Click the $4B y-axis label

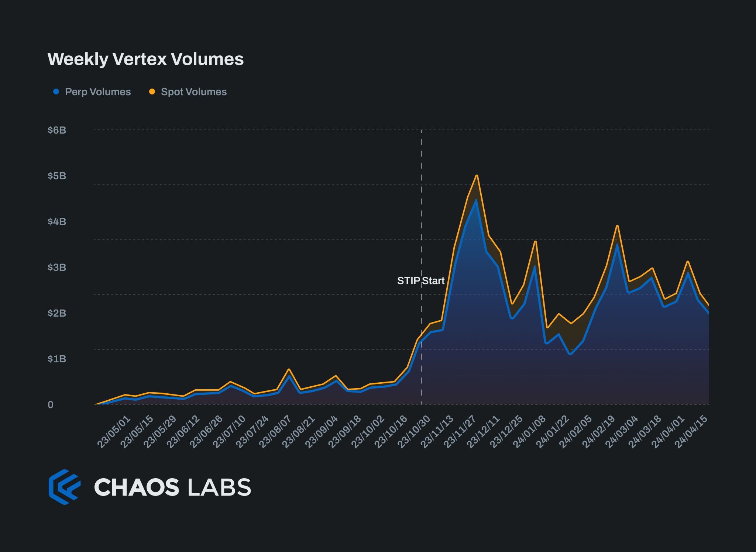coord(57,222)
